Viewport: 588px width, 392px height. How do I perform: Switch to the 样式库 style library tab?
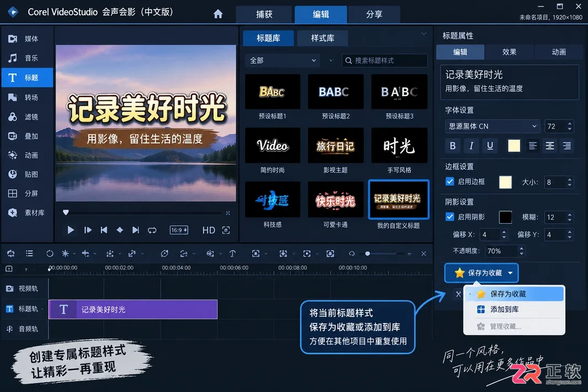322,38
